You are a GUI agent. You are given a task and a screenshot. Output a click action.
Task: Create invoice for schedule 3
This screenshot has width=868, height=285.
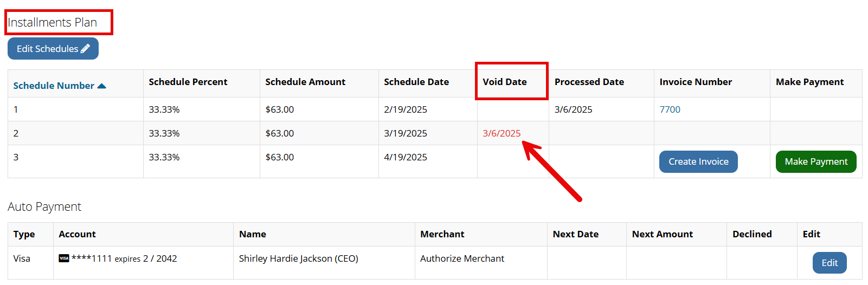pos(698,161)
